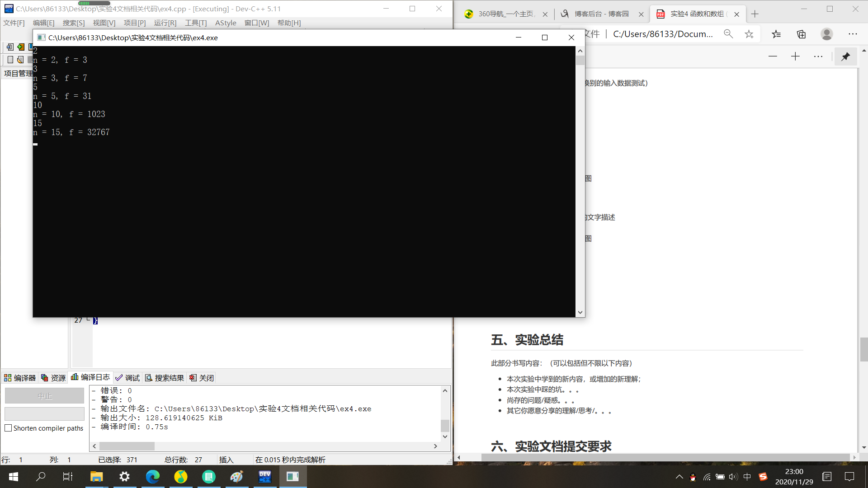Add this page to favorites with the star icon
The height and width of the screenshot is (488, 868).
pyautogui.click(x=749, y=34)
